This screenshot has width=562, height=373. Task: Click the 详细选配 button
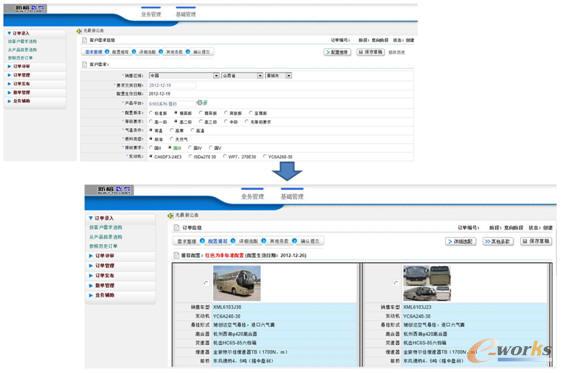coord(461,242)
